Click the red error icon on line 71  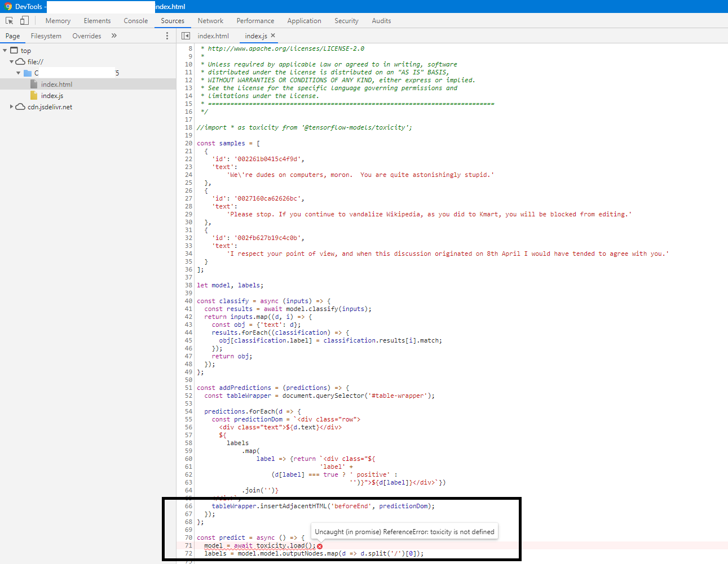click(x=320, y=546)
